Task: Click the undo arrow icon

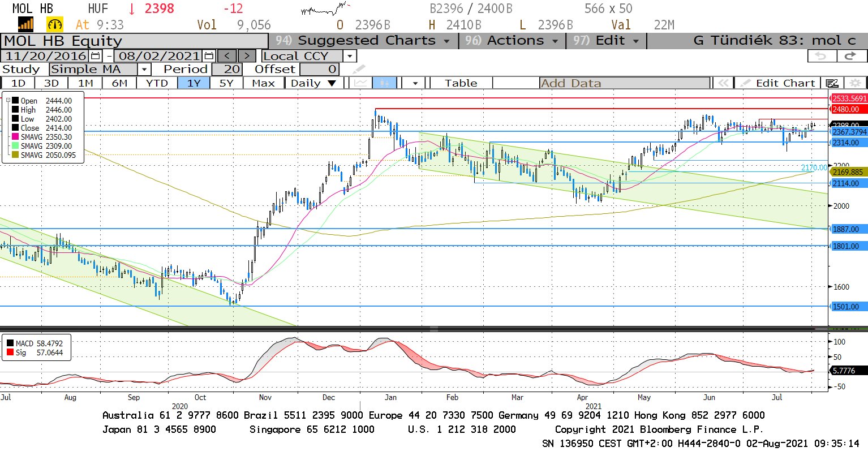Action: pos(821,56)
